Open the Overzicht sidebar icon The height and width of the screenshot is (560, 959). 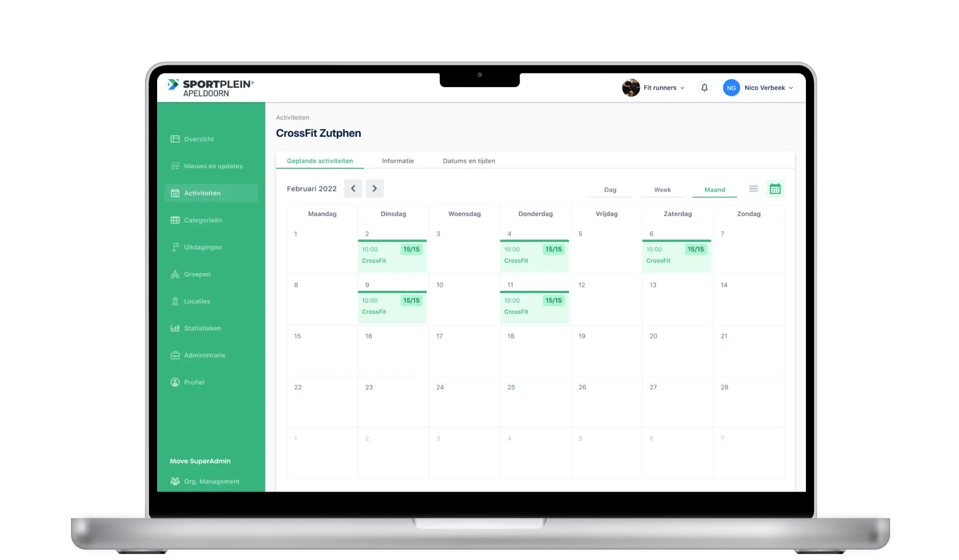(x=175, y=139)
